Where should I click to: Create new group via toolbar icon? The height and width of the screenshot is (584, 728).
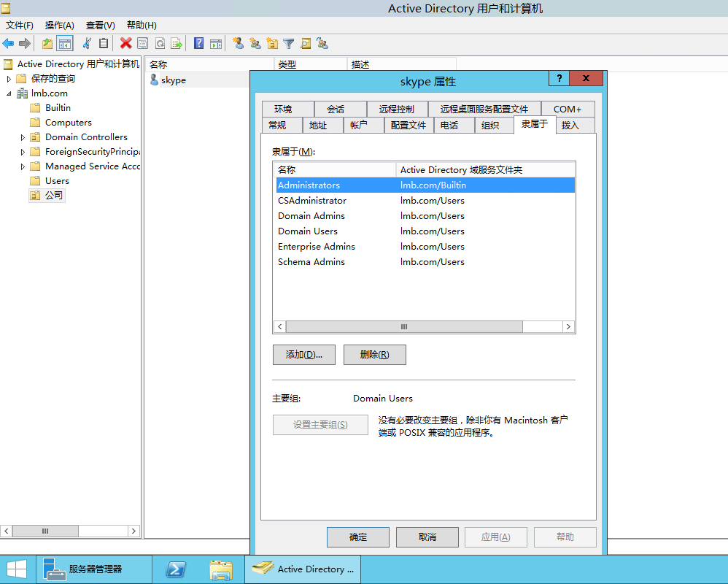(255, 44)
